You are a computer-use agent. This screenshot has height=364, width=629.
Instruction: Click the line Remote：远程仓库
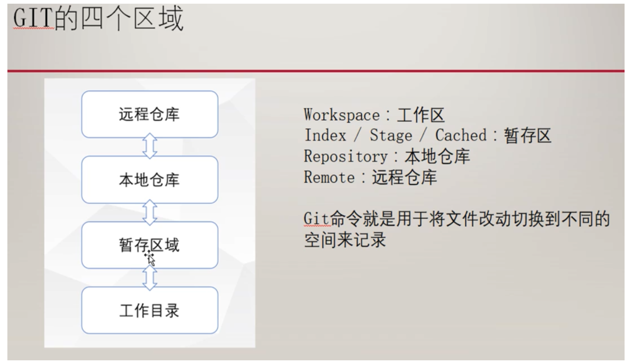(370, 178)
